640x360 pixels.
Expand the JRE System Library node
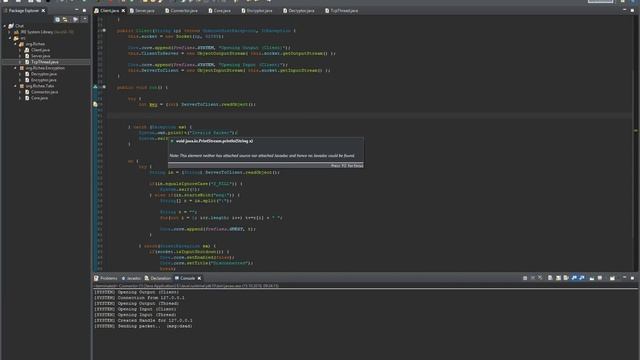(x=10, y=32)
